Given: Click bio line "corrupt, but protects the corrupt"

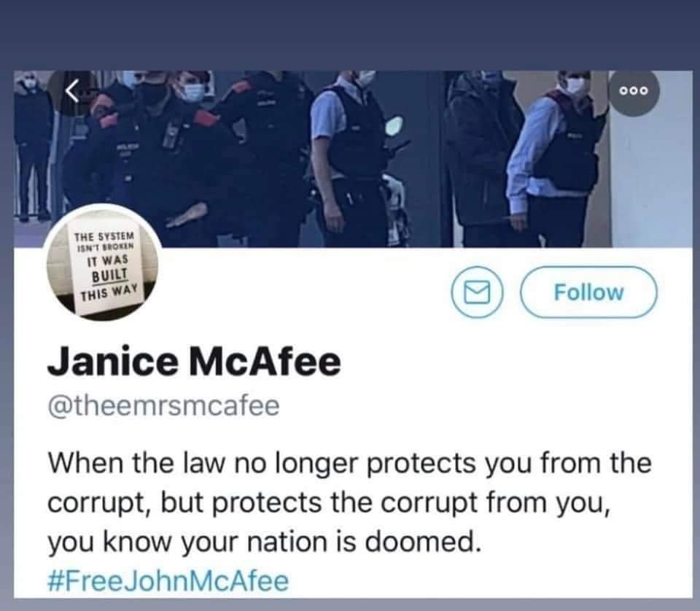Looking at the screenshot, I should click(329, 503).
